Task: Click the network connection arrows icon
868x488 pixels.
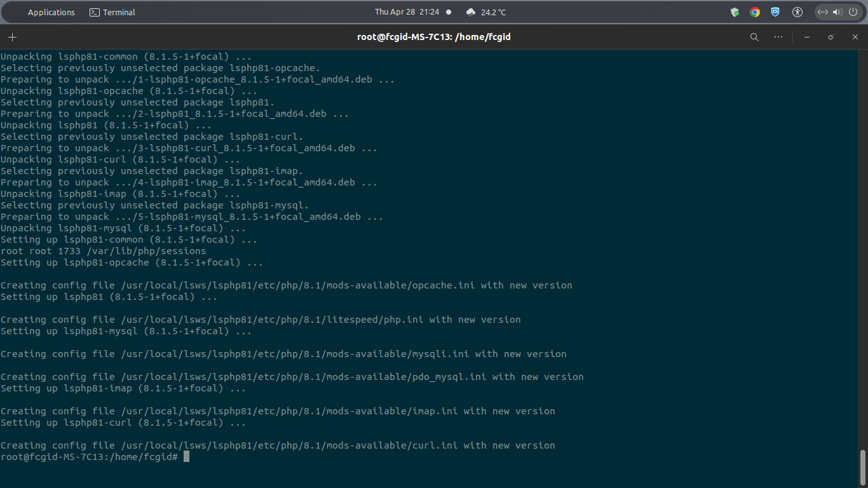Action: 823,12
